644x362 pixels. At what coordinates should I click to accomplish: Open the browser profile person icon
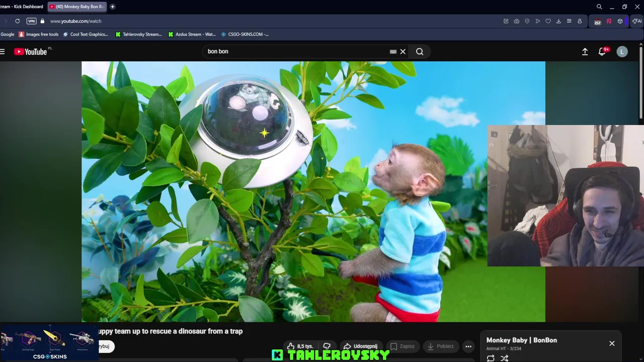pos(580,21)
